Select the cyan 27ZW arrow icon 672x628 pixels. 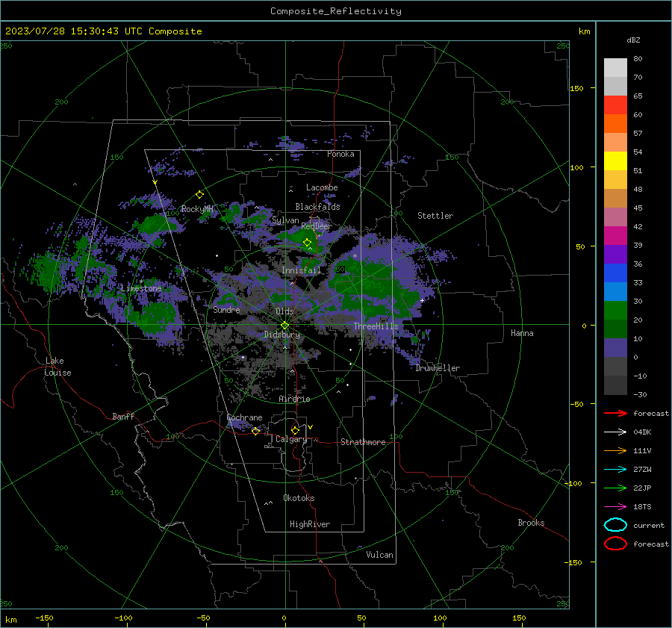(x=615, y=470)
